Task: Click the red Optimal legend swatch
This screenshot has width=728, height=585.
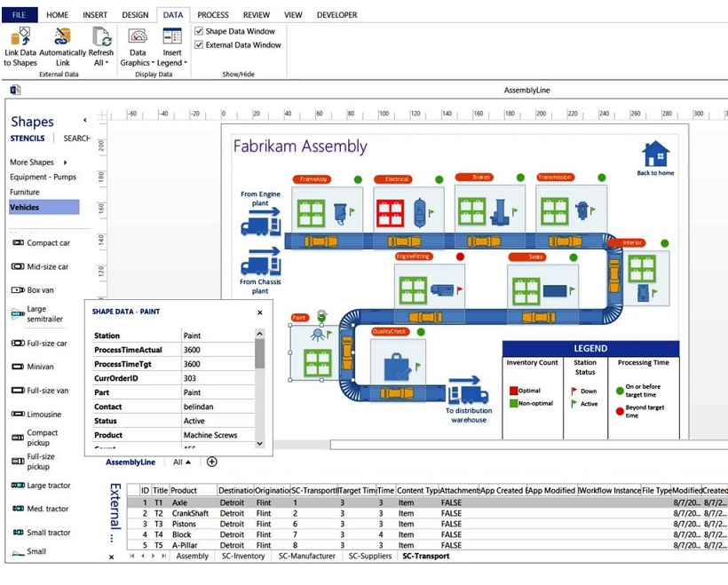Action: pyautogui.click(x=513, y=391)
